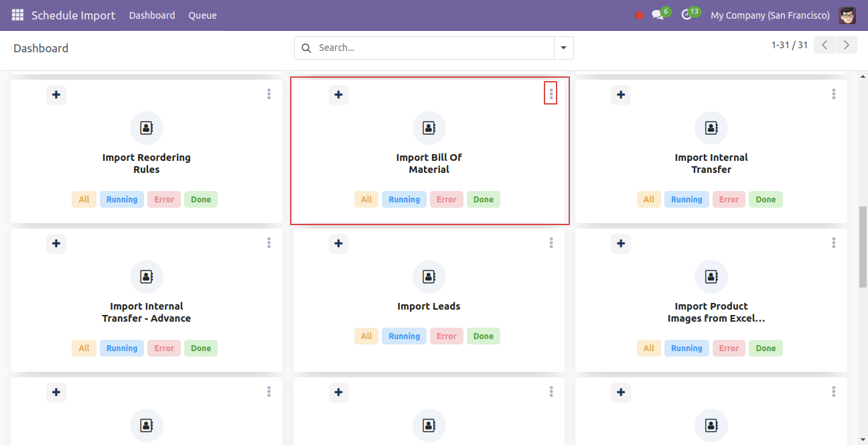Show Done jobs for Import Internal Transfer
The image size is (868, 445).
click(x=766, y=200)
